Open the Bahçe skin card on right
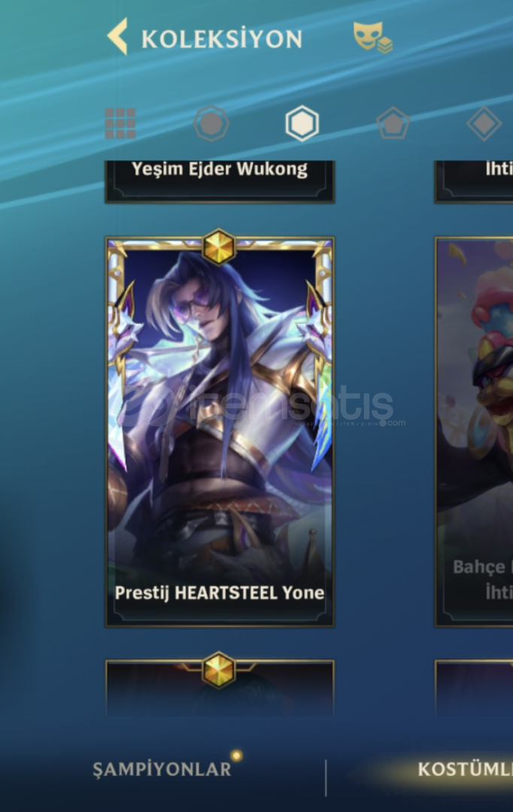Screen dimensions: 513x812 [x=474, y=432]
